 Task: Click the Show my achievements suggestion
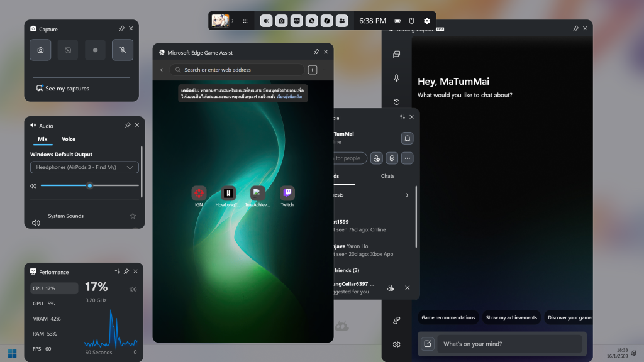(x=511, y=317)
